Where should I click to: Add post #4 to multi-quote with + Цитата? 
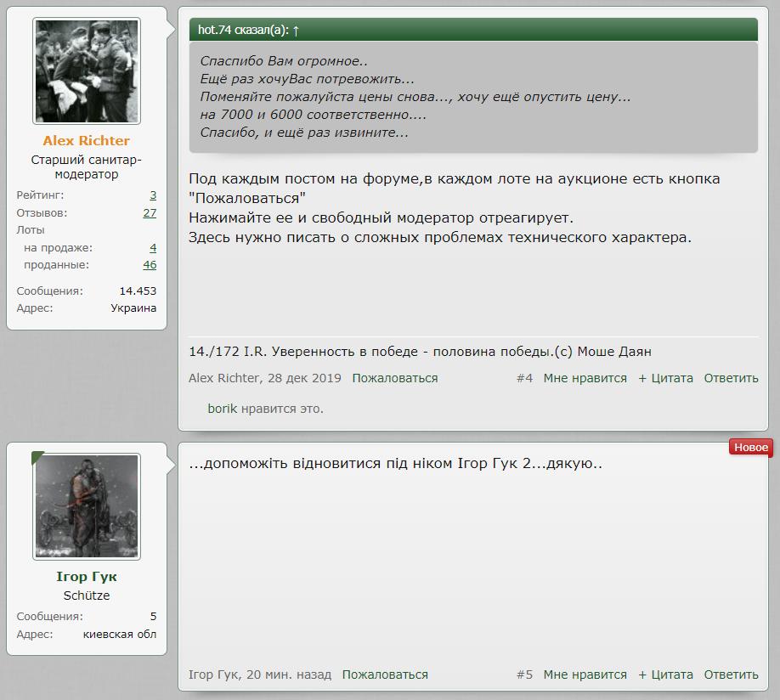point(665,378)
